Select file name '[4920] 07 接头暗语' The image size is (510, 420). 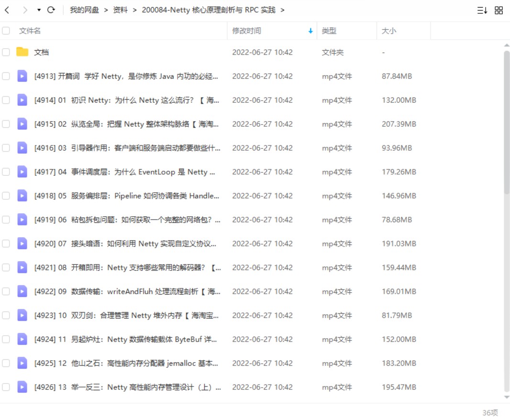coord(125,243)
